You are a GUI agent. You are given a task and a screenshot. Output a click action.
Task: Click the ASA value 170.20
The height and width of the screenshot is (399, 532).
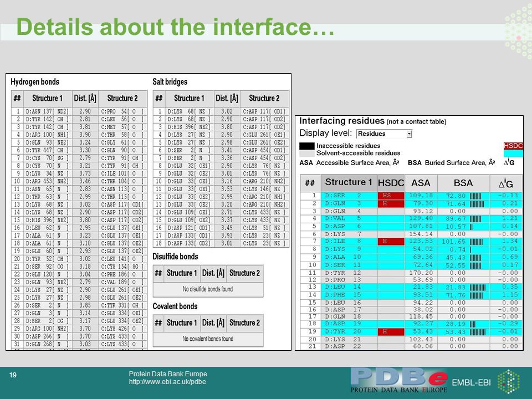(x=421, y=273)
